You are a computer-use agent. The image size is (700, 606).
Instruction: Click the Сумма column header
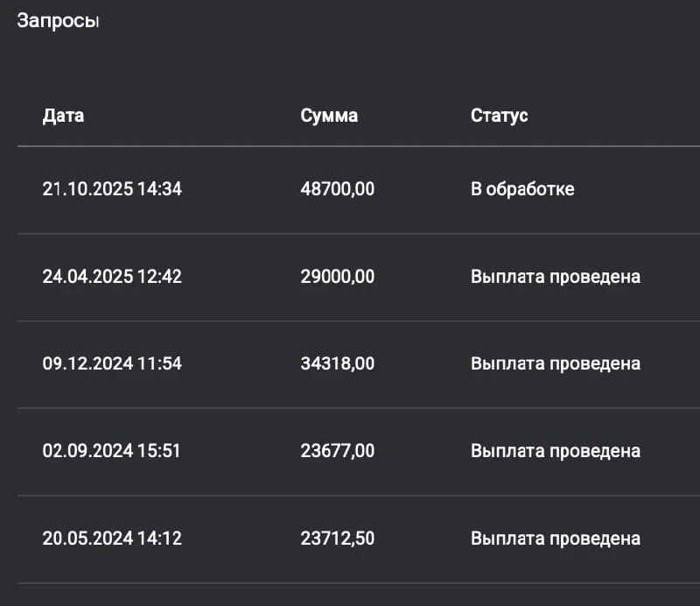[329, 116]
